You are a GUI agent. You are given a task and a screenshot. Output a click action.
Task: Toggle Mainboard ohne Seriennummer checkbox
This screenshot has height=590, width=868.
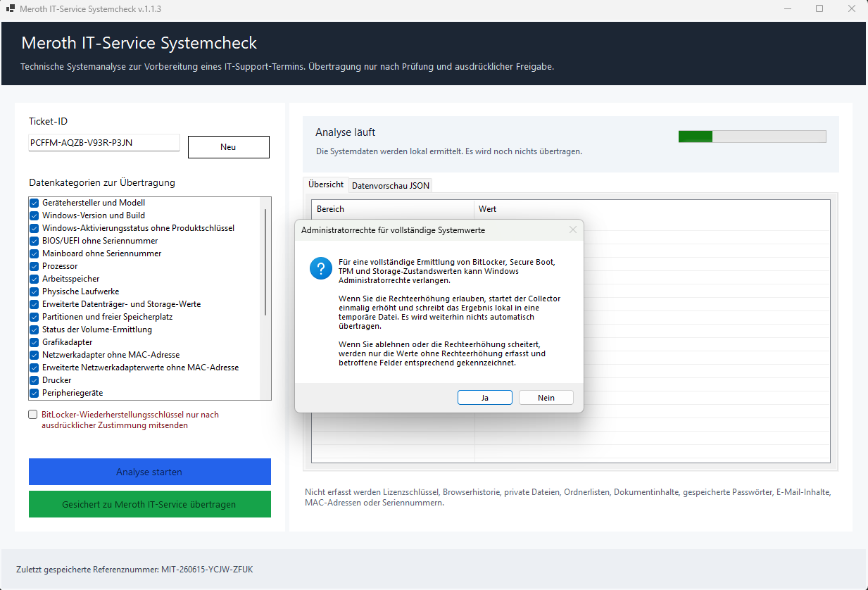[34, 253]
